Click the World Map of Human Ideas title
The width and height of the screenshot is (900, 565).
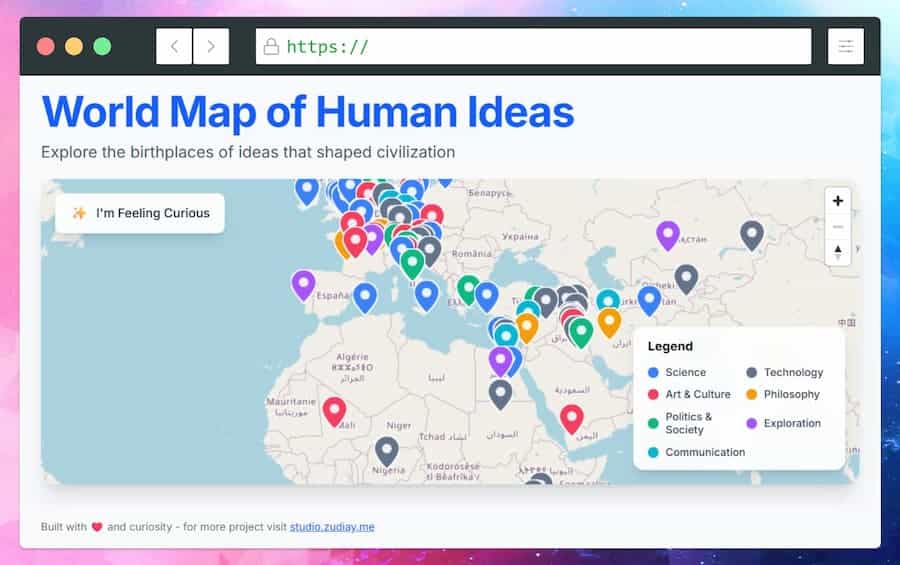[308, 111]
